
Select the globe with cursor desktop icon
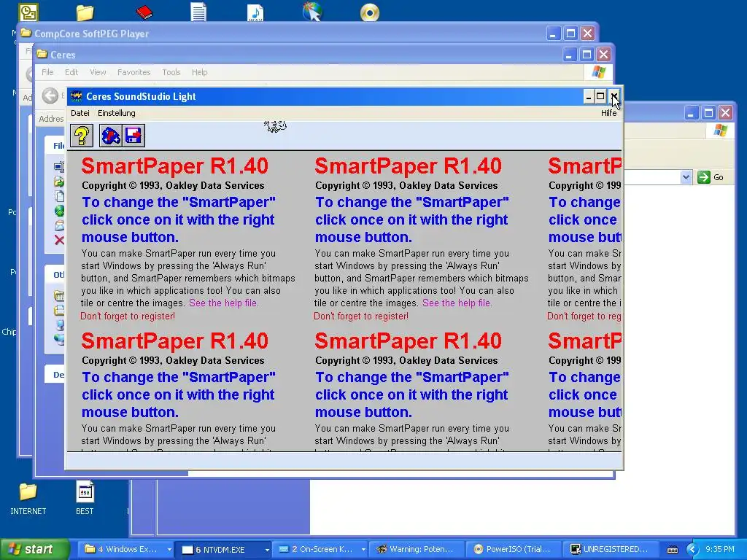pyautogui.click(x=312, y=12)
